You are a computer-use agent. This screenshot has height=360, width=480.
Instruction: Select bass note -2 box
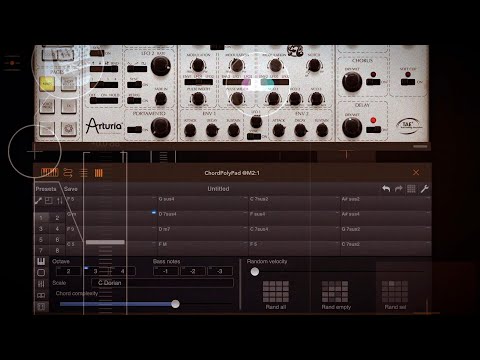coord(193,271)
